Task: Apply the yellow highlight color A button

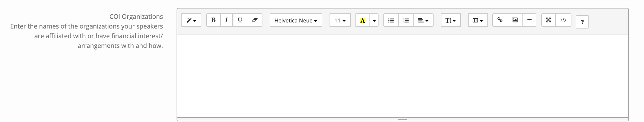Action: click(x=363, y=20)
